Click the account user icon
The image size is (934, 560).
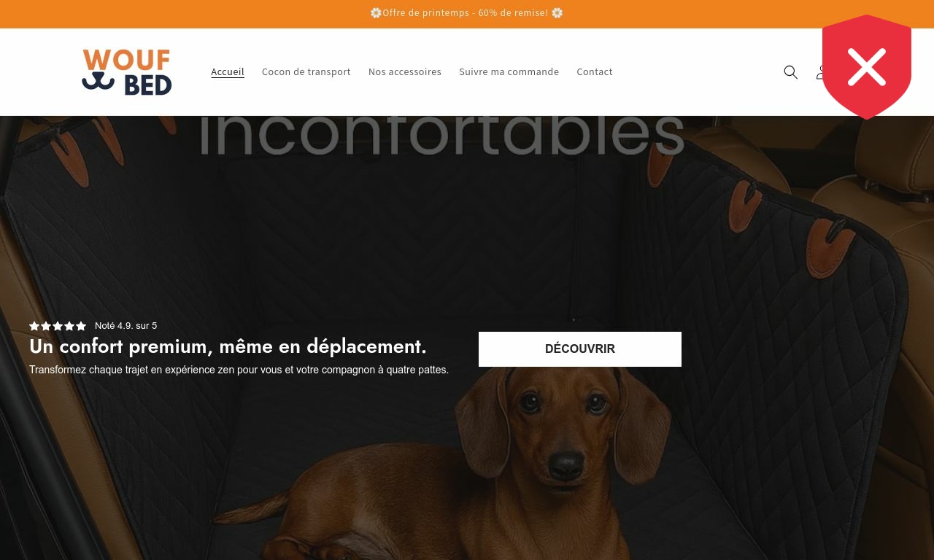pos(820,72)
